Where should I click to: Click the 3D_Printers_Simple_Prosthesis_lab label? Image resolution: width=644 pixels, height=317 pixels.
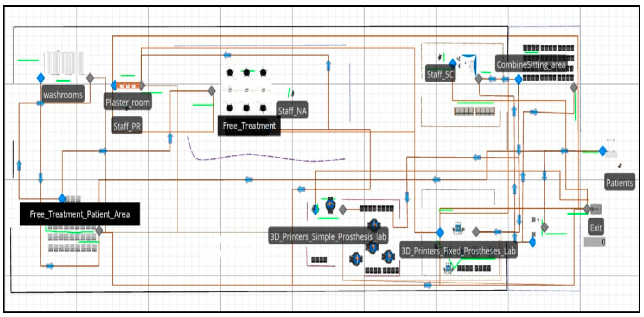pyautogui.click(x=328, y=236)
